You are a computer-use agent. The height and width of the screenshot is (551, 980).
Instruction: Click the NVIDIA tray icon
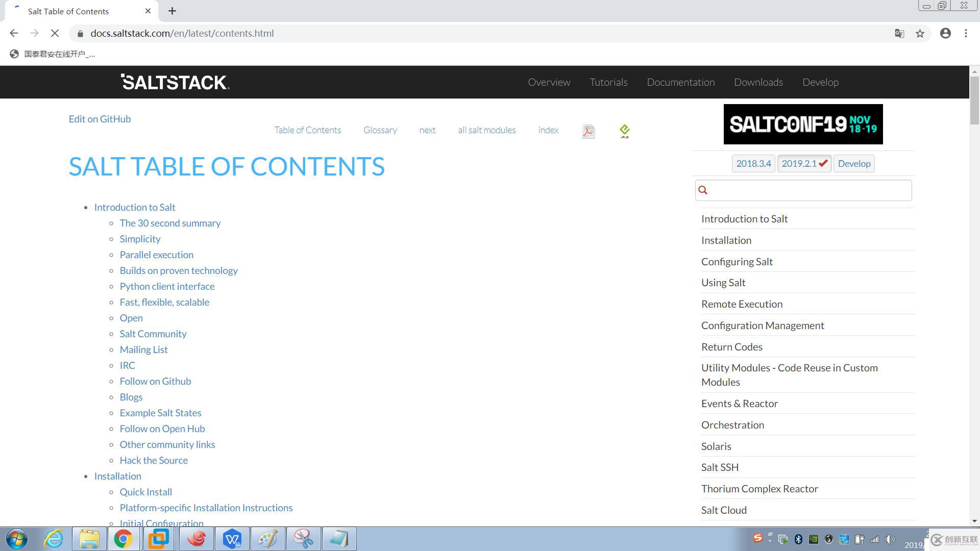pos(814,539)
